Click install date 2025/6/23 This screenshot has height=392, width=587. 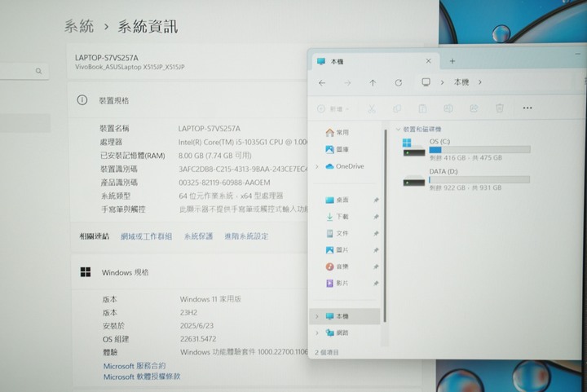(x=196, y=326)
